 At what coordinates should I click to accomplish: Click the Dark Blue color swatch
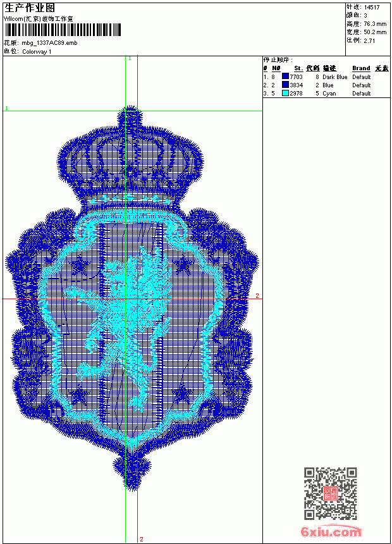pos(285,77)
